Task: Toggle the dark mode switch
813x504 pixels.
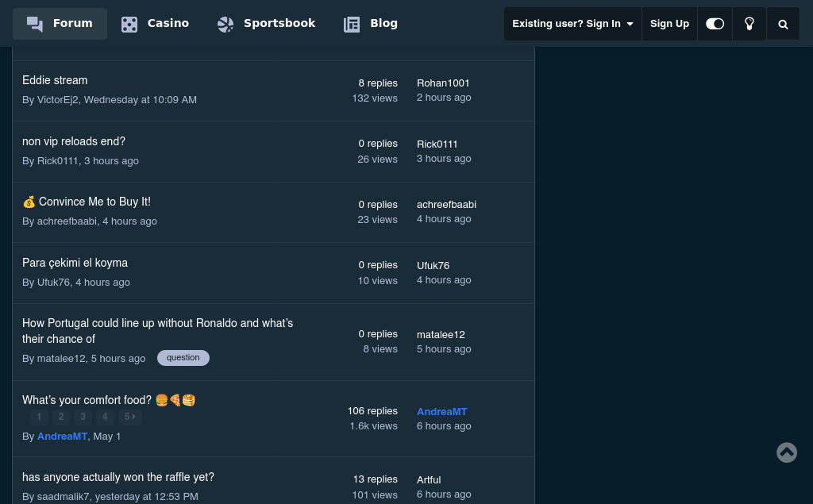Action: tap(715, 24)
